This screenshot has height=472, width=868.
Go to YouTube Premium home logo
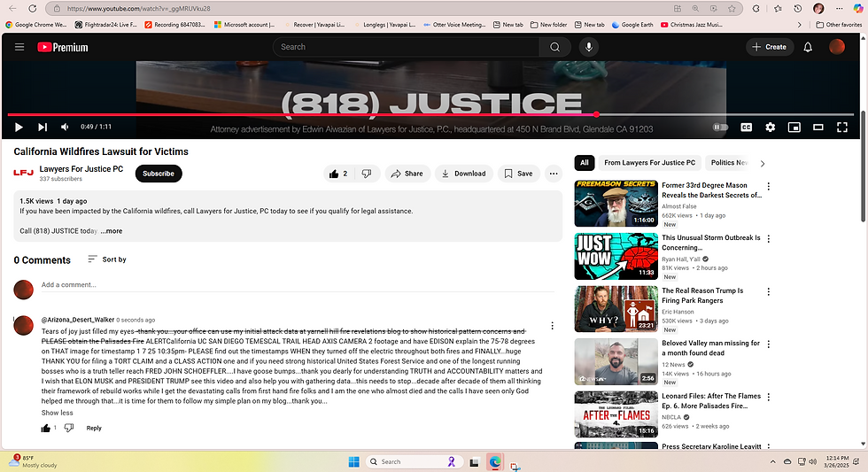(63, 47)
